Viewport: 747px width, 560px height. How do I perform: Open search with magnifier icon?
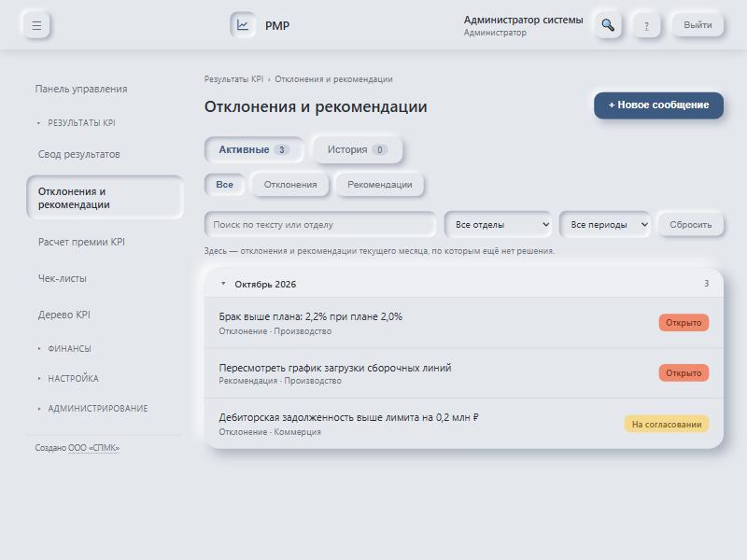608,25
